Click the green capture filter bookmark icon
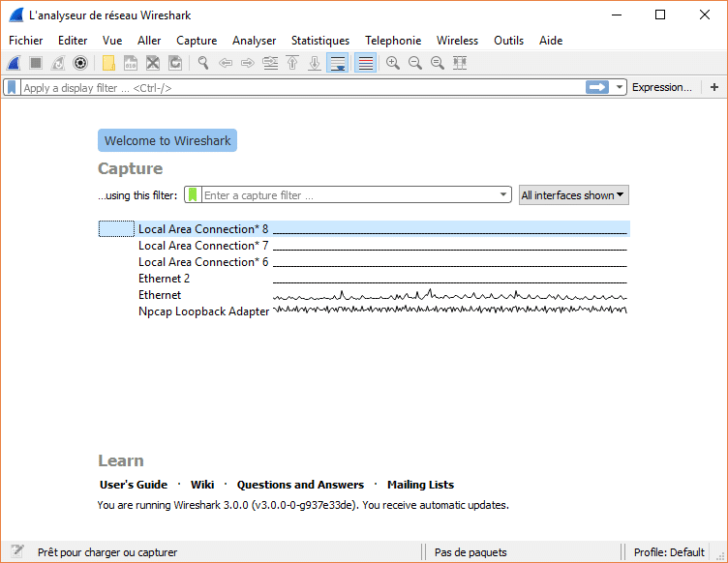The width and height of the screenshot is (728, 563). click(x=193, y=194)
